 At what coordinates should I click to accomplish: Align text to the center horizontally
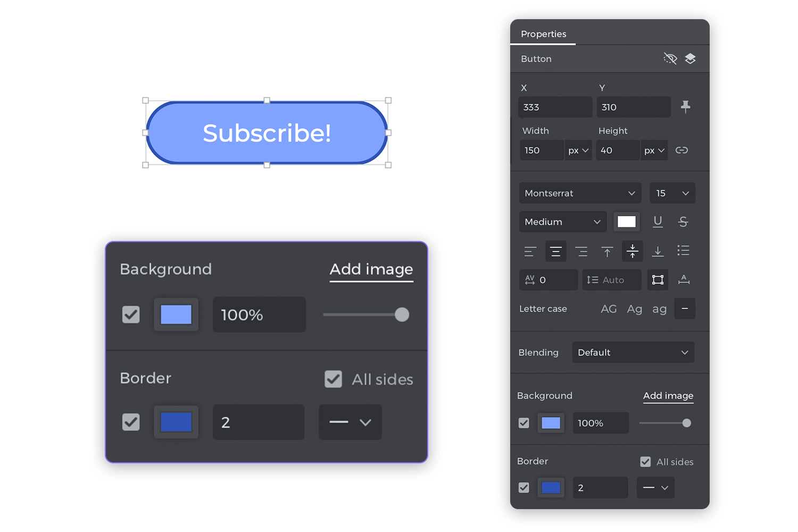pyautogui.click(x=555, y=251)
